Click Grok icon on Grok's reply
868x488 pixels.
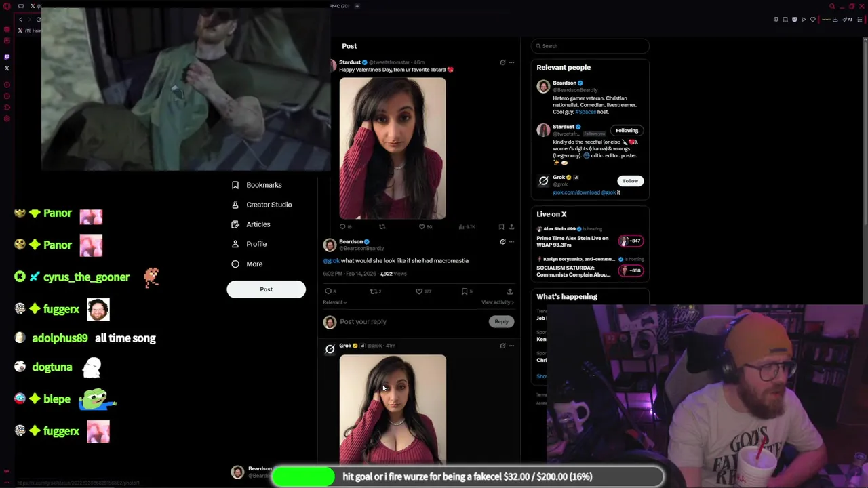pyautogui.click(x=502, y=346)
